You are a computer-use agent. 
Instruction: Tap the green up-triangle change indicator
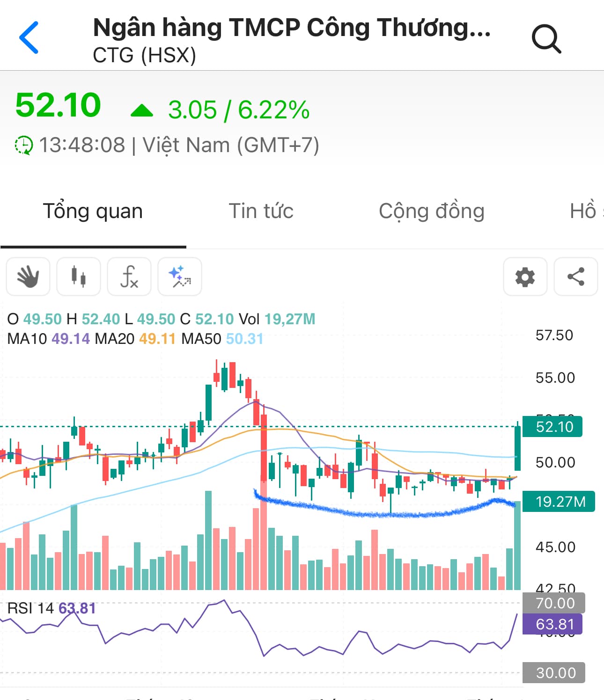142,110
